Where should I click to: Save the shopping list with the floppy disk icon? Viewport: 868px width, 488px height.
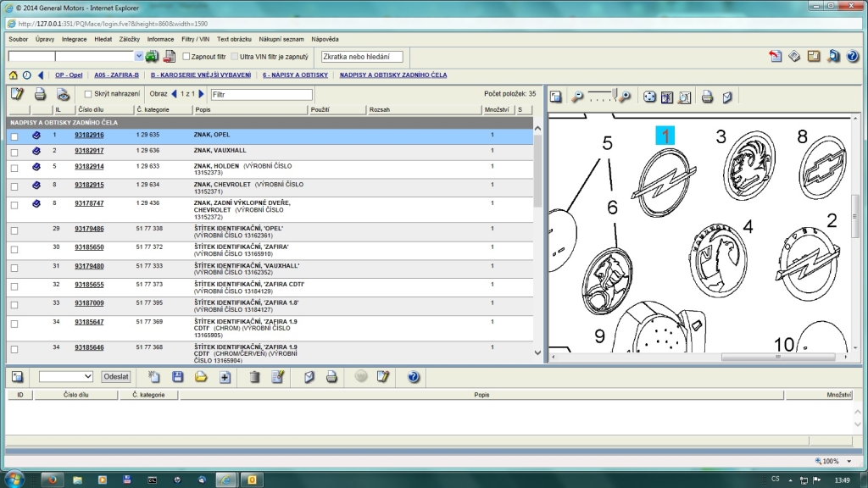pyautogui.click(x=177, y=377)
